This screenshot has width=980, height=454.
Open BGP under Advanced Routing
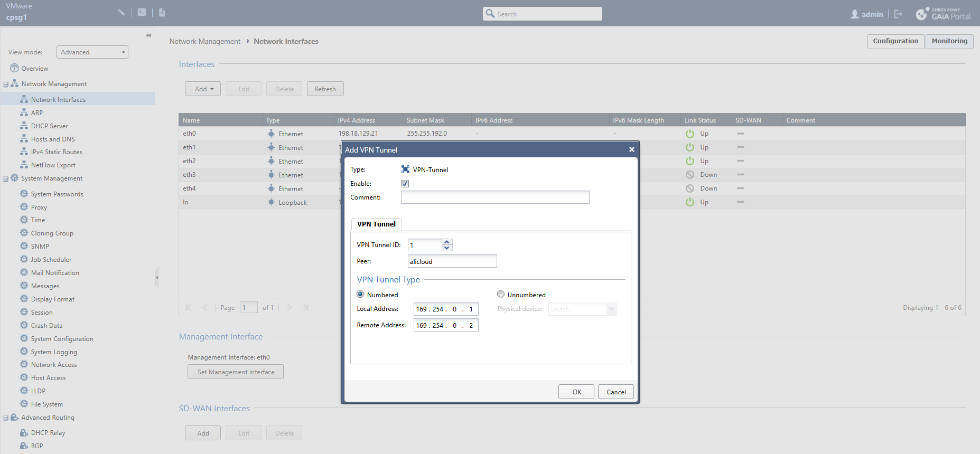tap(37, 446)
